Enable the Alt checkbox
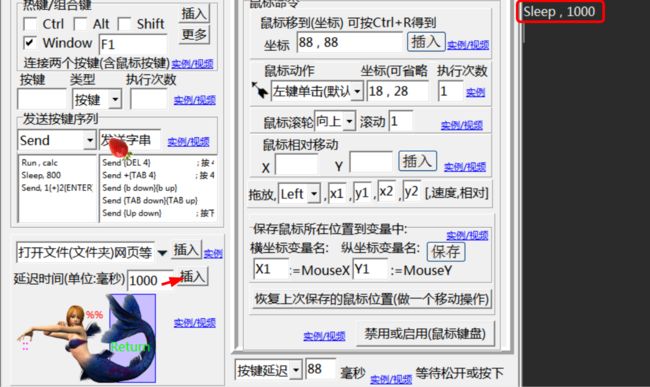The width and height of the screenshot is (650, 387). 80,24
